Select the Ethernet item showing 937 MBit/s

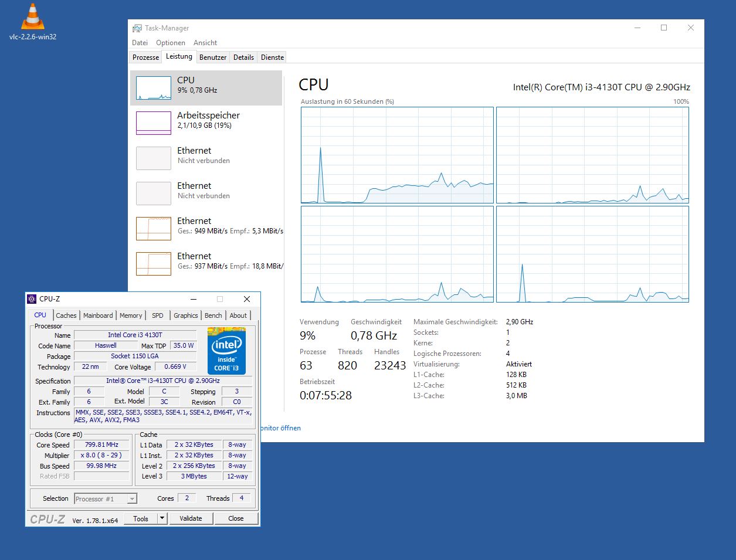click(x=206, y=264)
